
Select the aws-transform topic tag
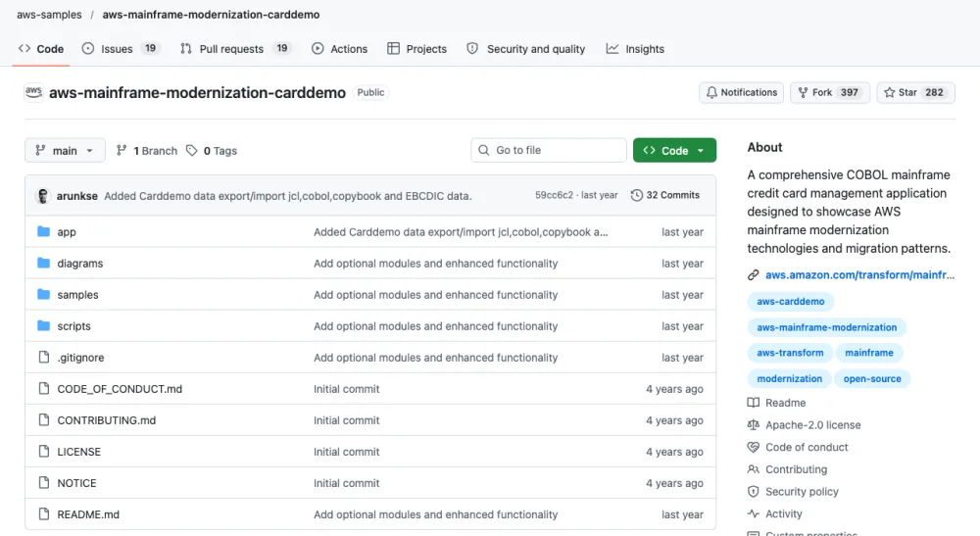[790, 353]
